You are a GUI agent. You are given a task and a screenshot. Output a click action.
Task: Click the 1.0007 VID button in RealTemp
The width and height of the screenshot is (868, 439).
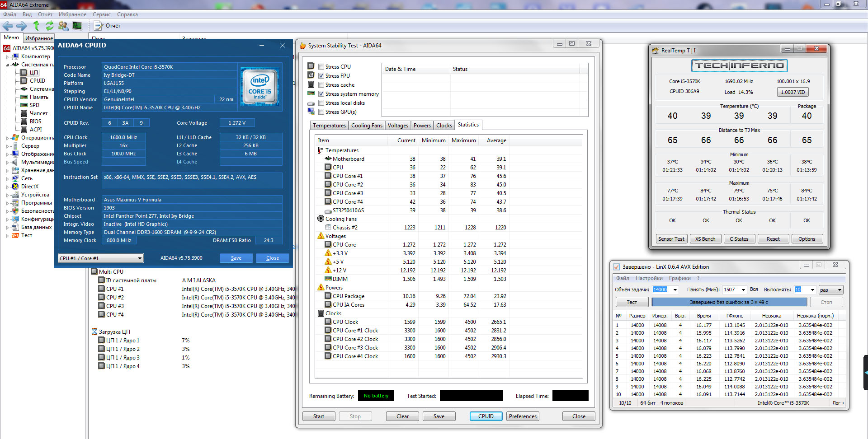[793, 92]
